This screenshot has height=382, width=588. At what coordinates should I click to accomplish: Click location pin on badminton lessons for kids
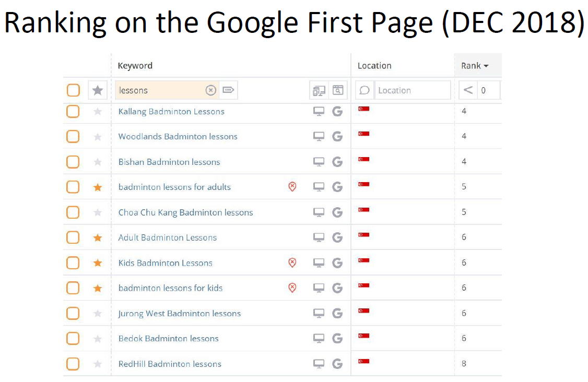292,288
